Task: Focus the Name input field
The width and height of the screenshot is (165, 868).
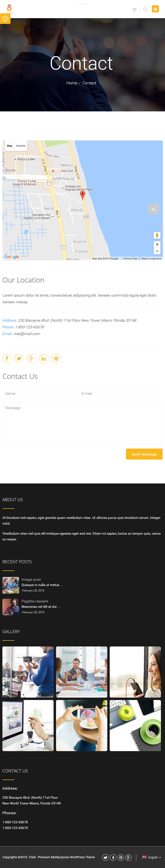Action: [x=40, y=394]
